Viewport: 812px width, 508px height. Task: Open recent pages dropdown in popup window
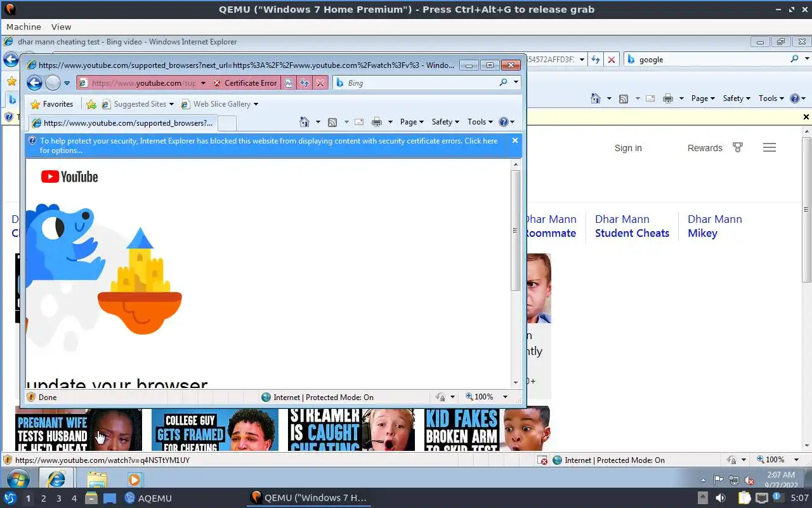point(67,83)
